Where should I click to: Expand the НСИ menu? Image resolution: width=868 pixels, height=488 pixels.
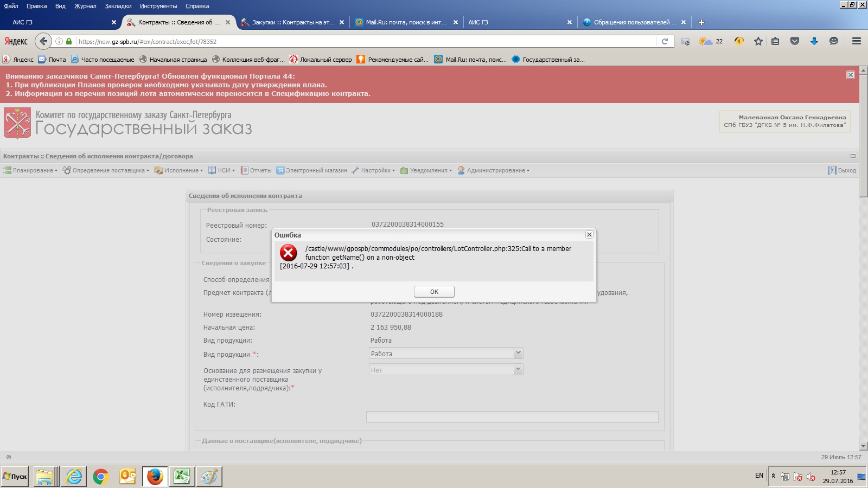221,170
